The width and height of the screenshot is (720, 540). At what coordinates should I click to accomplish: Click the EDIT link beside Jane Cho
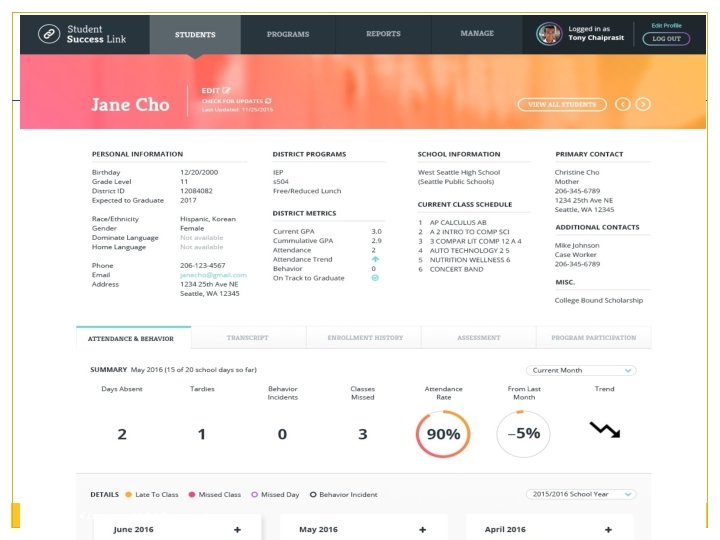tap(211, 90)
